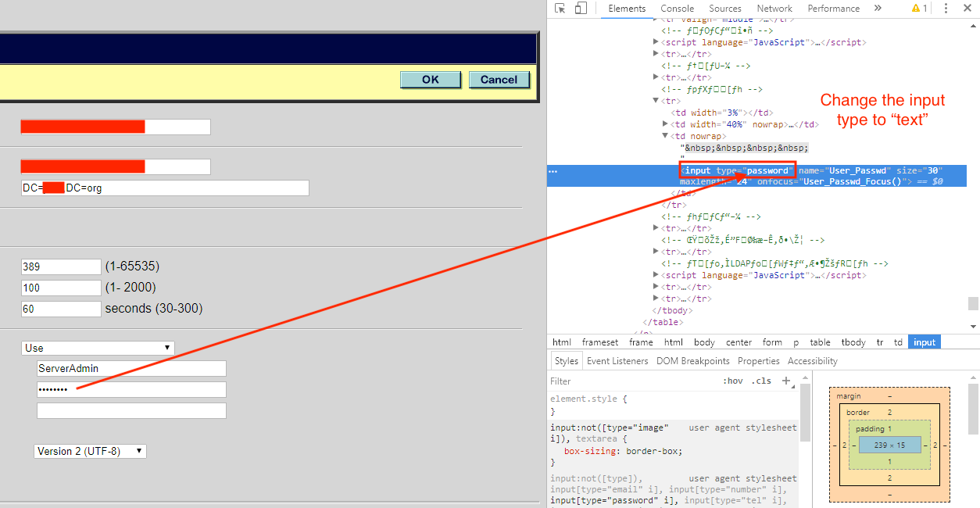Open the Accessibility sub-tab
Image resolution: width=980 pixels, height=508 pixels.
tap(813, 361)
